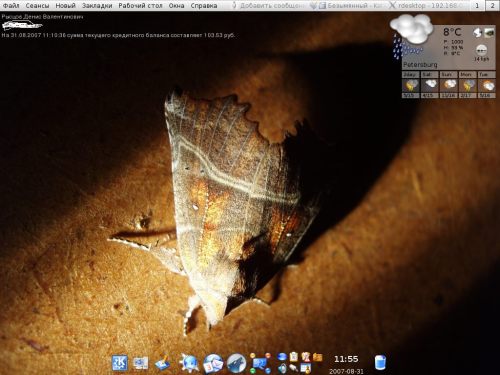Launch the drawing brush application icon
The image size is (500, 375).
pos(162,363)
